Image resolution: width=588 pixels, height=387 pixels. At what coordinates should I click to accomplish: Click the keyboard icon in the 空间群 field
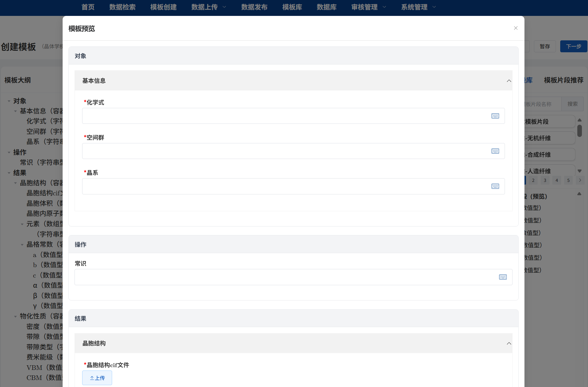tap(495, 151)
